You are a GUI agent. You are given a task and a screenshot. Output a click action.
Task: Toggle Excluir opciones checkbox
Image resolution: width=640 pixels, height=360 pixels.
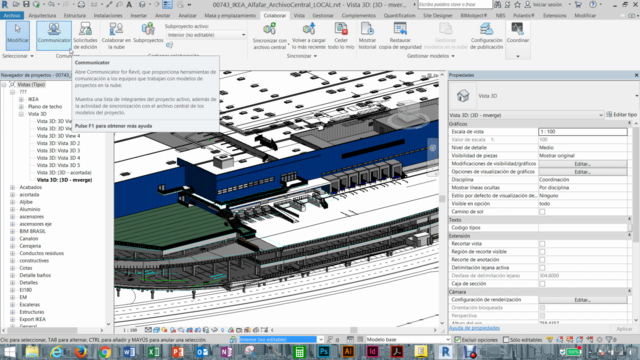click(x=458, y=340)
